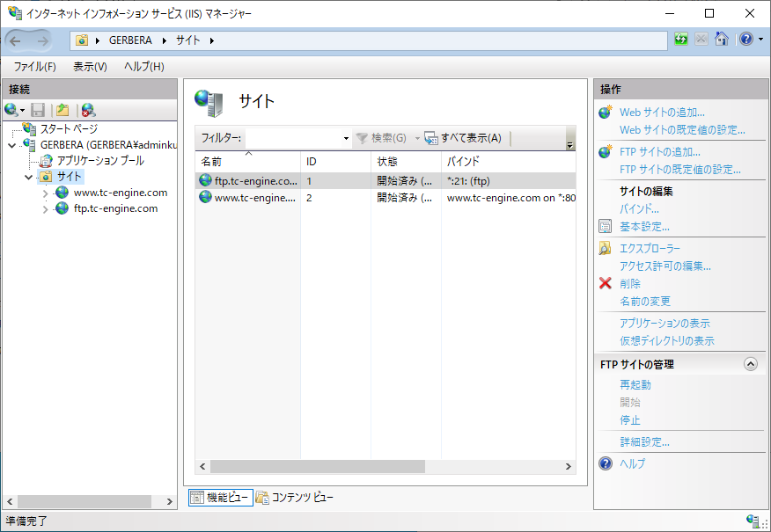Sort by 状態 column header
771x532 pixels.
coord(406,161)
